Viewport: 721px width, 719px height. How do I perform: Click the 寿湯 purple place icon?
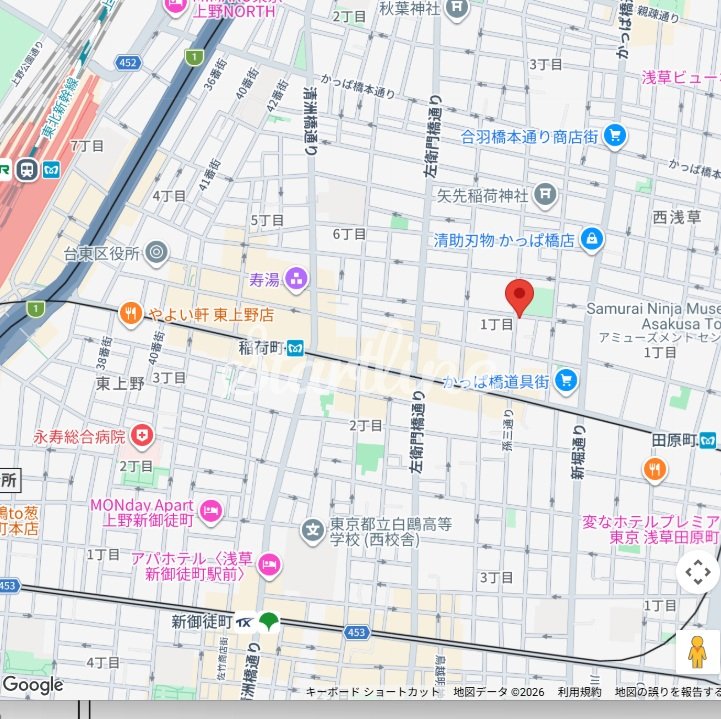click(296, 280)
